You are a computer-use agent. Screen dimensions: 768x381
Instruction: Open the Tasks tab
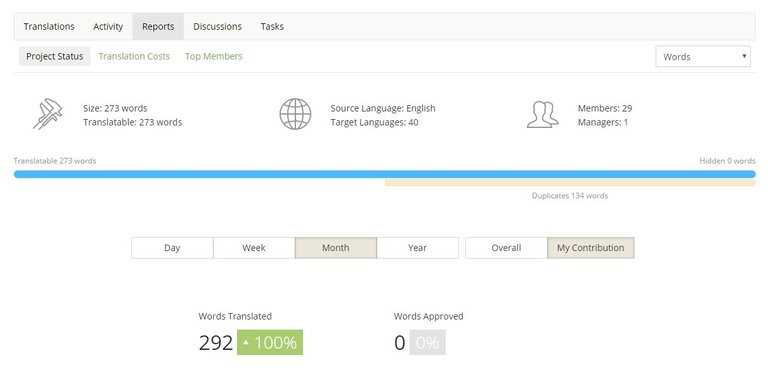pyautogui.click(x=272, y=26)
